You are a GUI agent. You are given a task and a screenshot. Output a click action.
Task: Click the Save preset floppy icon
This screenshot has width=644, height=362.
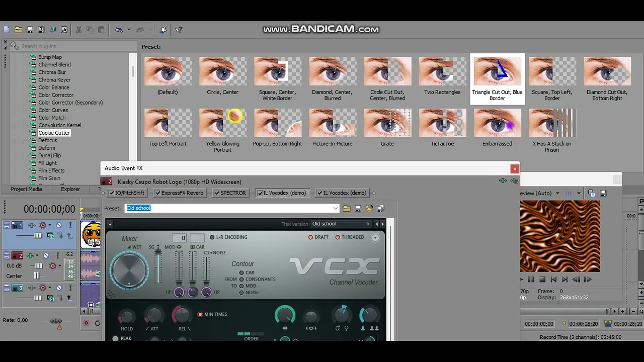(x=358, y=208)
